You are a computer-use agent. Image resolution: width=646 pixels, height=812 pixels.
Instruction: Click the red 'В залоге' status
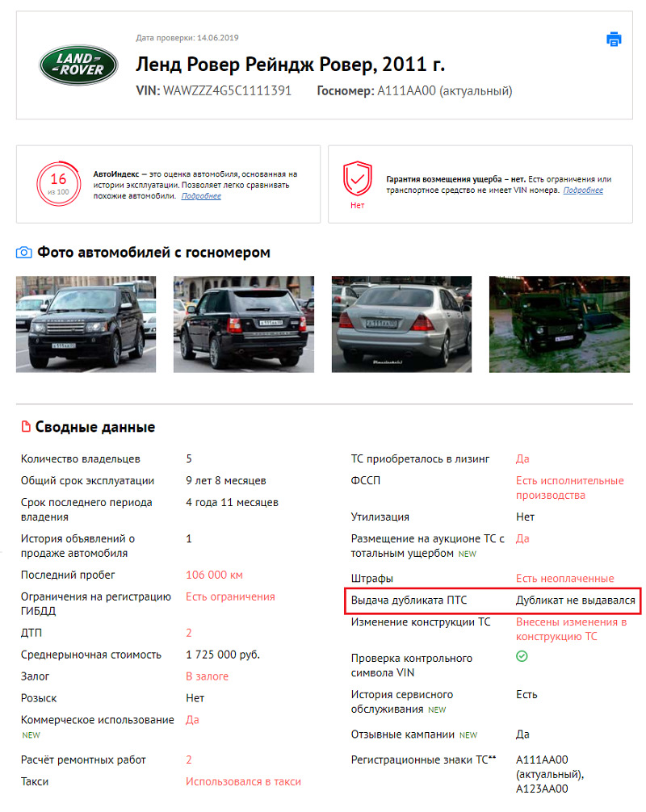tap(208, 676)
